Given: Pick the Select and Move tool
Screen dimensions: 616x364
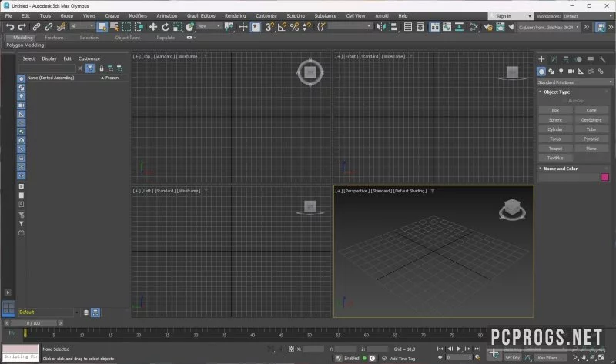Looking at the screenshot, I should (152, 27).
